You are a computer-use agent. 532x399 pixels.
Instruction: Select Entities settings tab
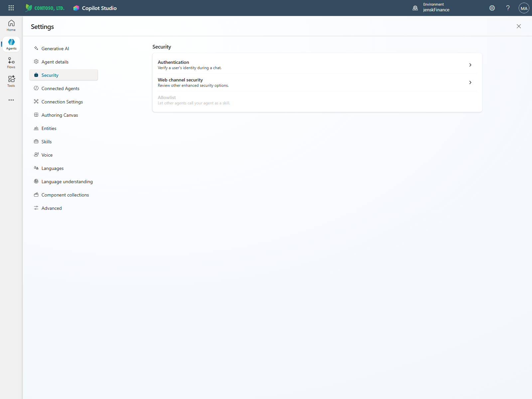[64, 128]
